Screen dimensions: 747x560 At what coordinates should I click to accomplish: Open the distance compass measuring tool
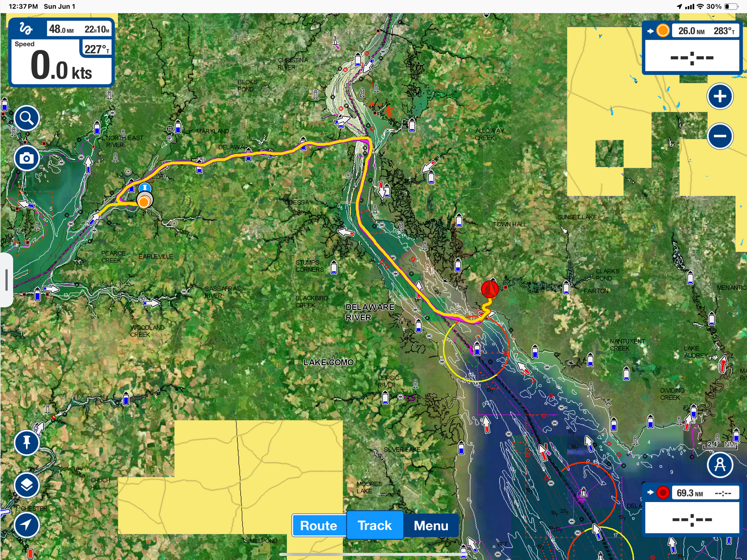click(x=720, y=465)
